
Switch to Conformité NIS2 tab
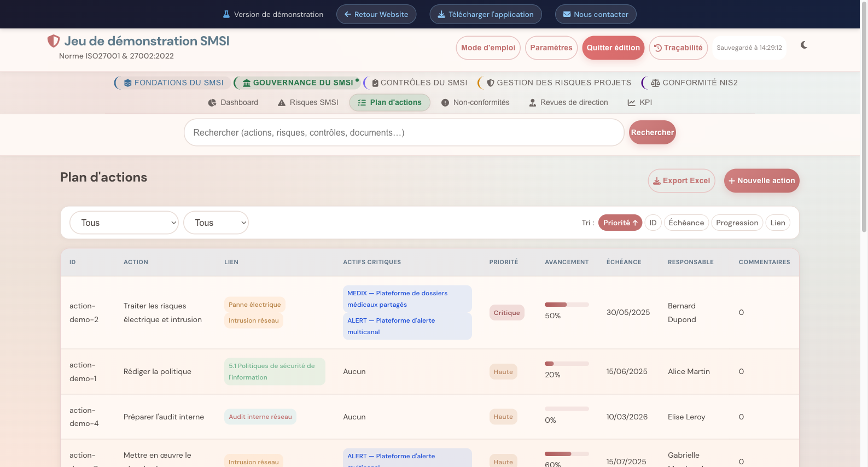[694, 83]
